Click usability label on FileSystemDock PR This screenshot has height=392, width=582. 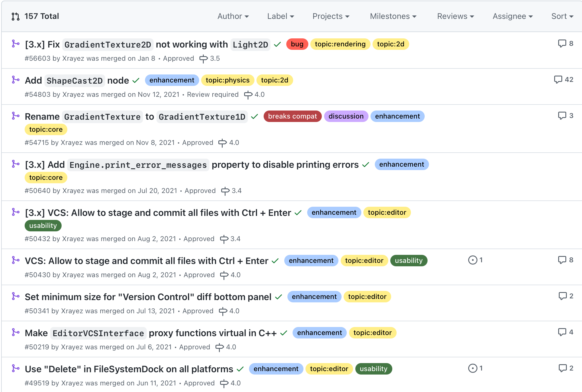point(374,369)
